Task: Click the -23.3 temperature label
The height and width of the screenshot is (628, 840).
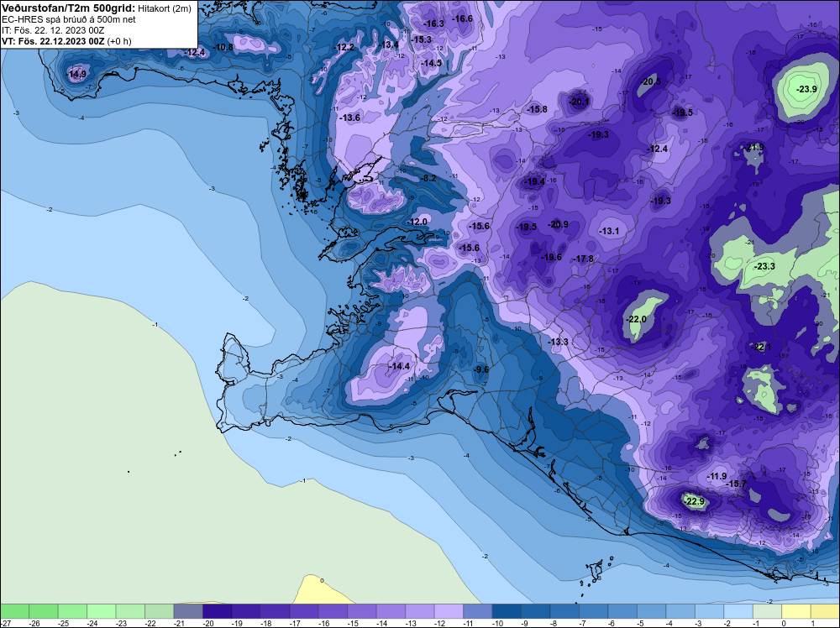Action: [764, 266]
